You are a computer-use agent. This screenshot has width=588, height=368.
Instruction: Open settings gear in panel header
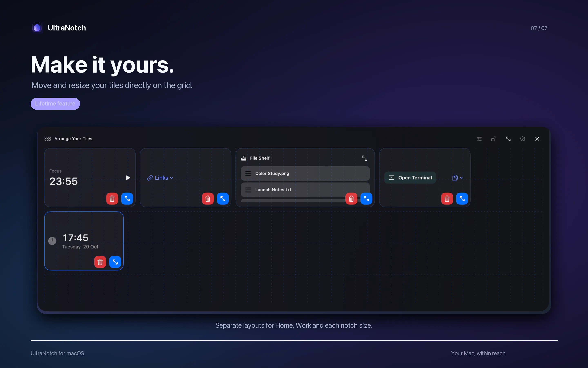pyautogui.click(x=523, y=139)
